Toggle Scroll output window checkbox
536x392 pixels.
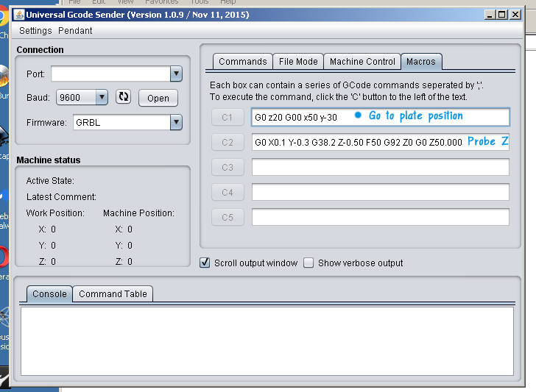click(205, 263)
